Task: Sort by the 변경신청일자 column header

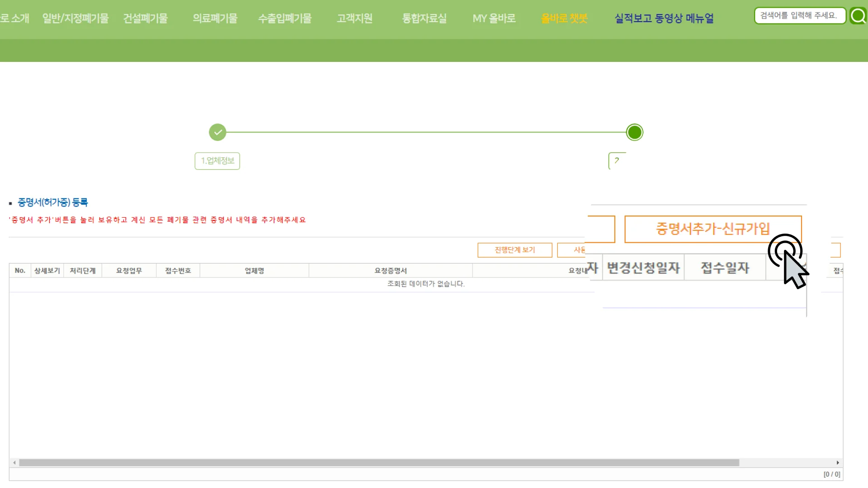Action: click(x=644, y=267)
